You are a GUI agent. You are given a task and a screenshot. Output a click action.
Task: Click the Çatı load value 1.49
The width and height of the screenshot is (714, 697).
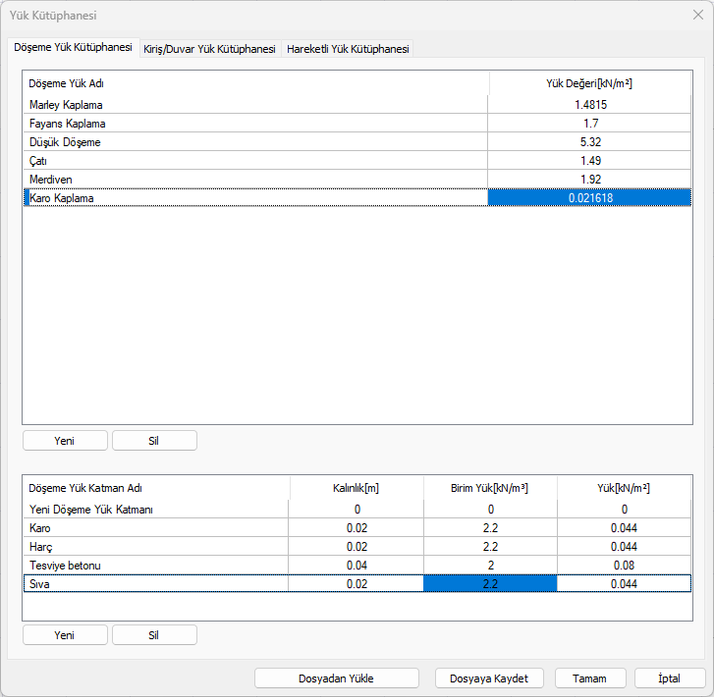coord(590,161)
